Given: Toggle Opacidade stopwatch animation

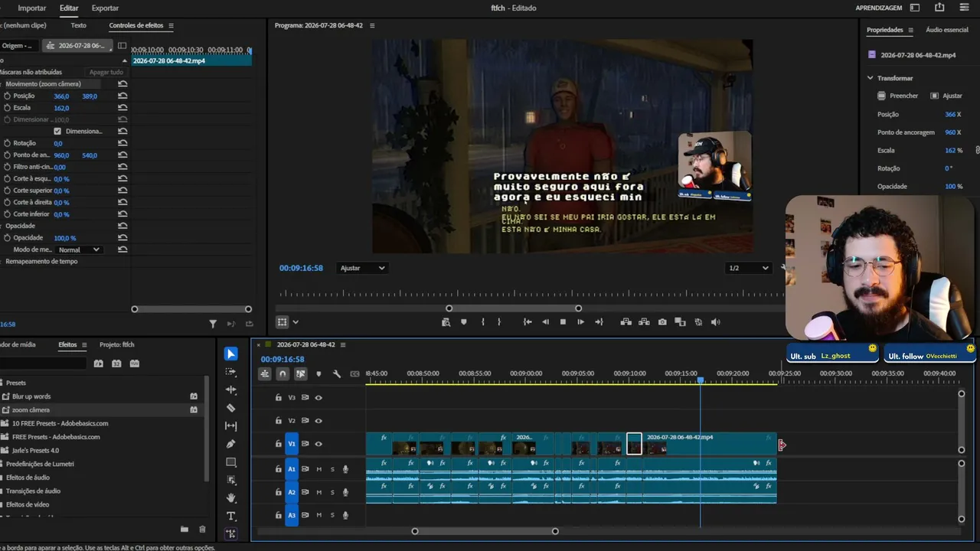Looking at the screenshot, I should (x=7, y=238).
